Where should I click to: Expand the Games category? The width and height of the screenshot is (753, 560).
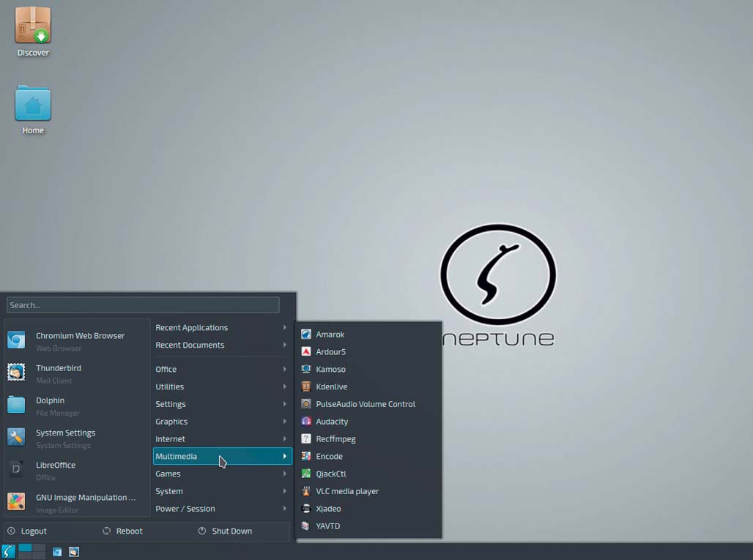222,474
